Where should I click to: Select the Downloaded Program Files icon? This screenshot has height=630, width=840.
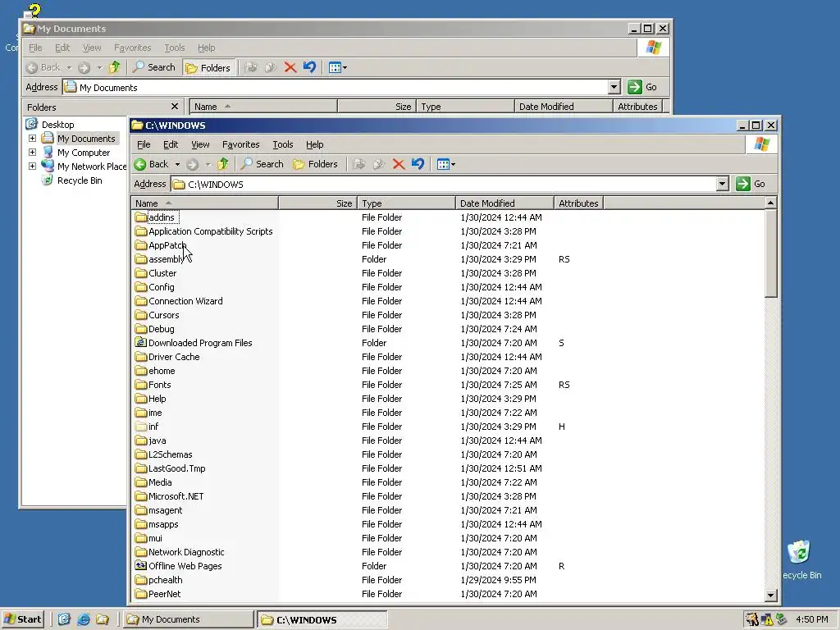(x=141, y=342)
